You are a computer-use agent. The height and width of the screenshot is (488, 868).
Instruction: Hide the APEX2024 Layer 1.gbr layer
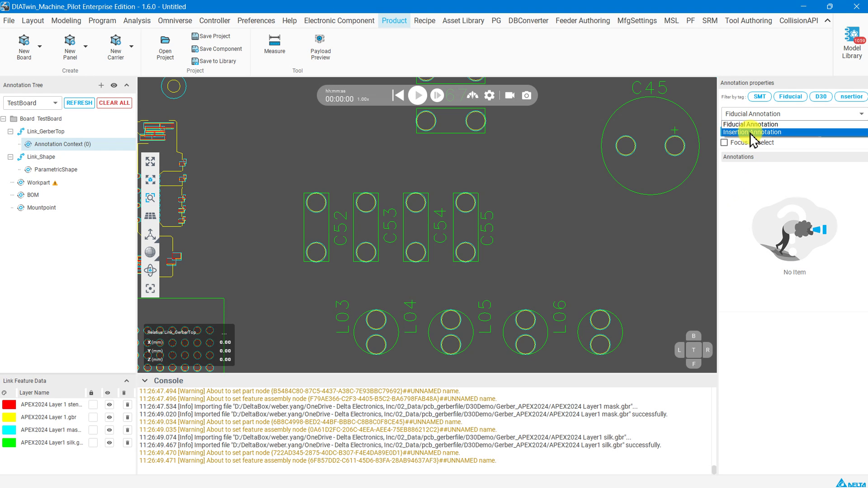coord(109,418)
